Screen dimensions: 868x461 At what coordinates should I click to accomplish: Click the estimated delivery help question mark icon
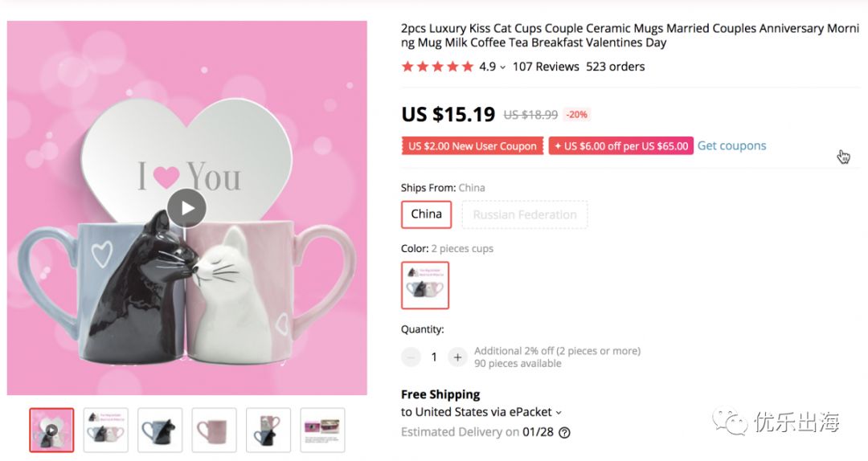564,432
